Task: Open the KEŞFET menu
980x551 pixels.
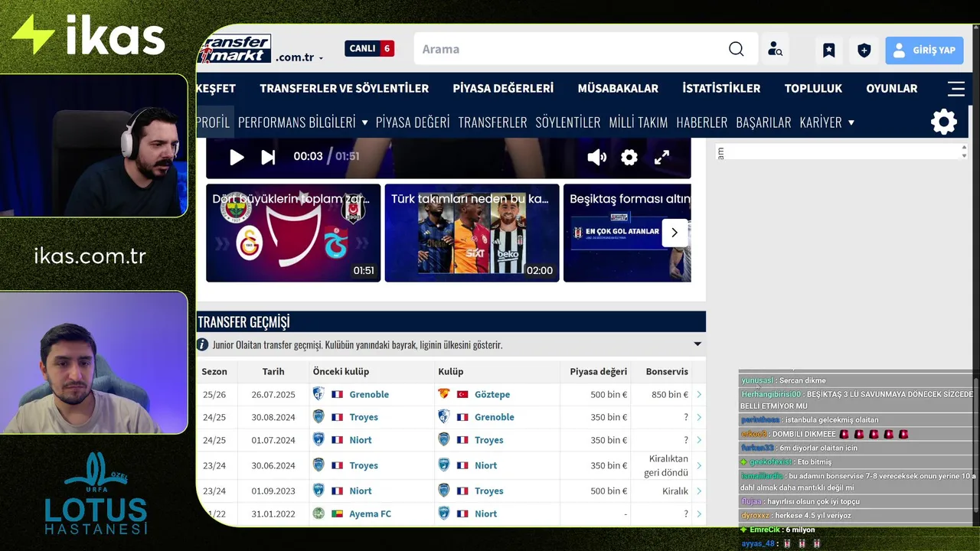Action: click(216, 88)
